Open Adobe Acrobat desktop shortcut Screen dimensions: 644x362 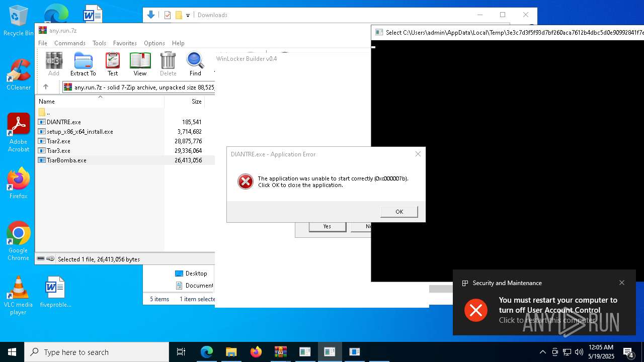[18, 133]
